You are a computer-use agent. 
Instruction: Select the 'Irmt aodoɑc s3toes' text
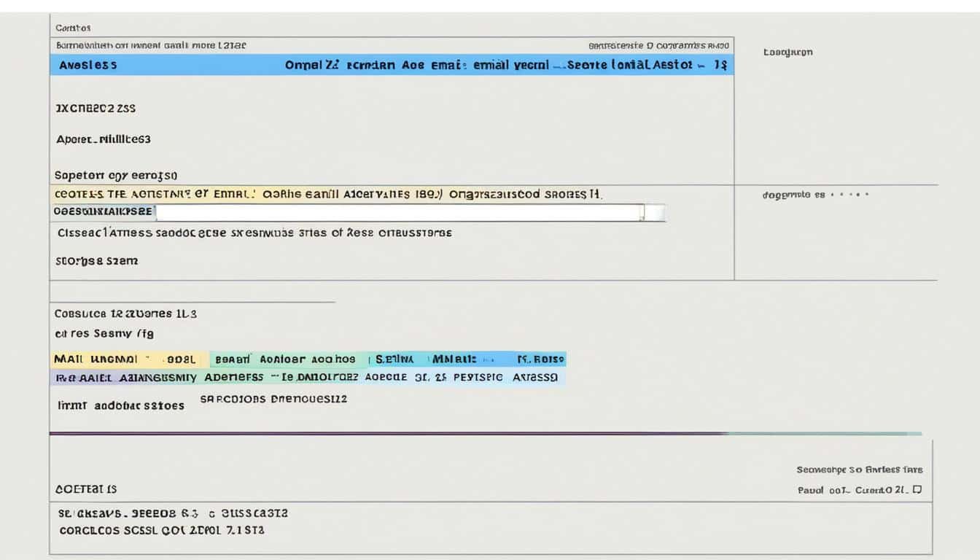[x=121, y=405]
